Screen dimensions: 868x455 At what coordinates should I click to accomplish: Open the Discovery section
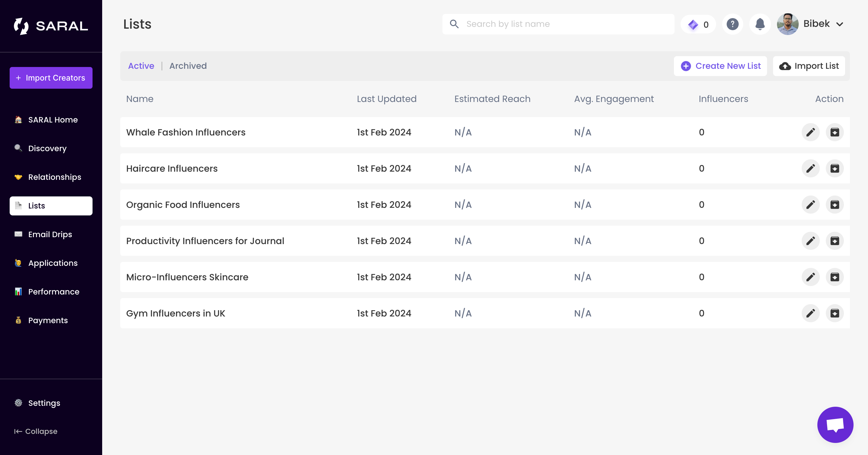click(47, 148)
